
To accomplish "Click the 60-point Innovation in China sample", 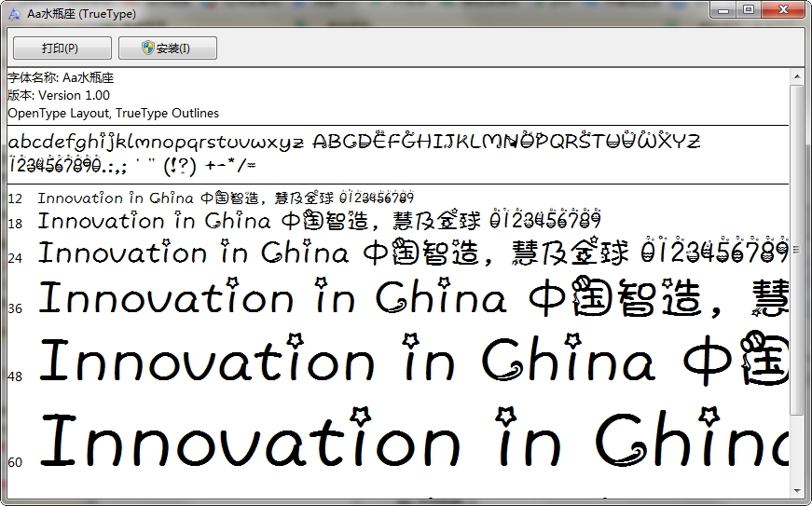I will [413, 439].
